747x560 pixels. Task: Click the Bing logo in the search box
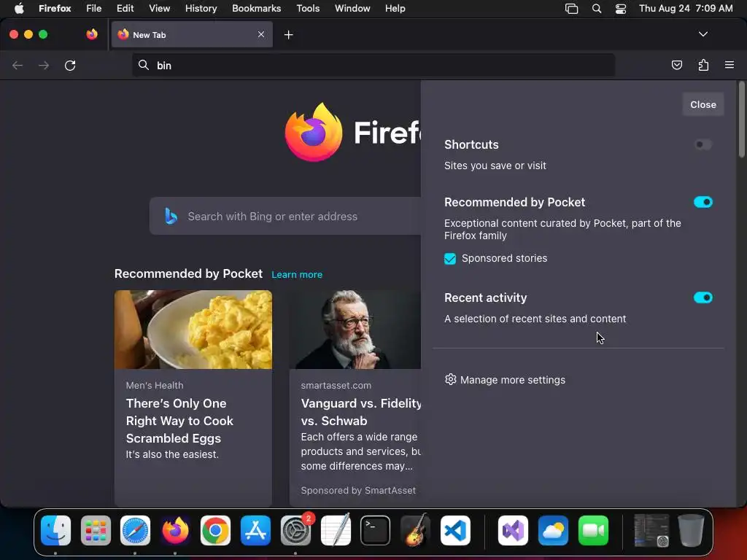tap(171, 216)
